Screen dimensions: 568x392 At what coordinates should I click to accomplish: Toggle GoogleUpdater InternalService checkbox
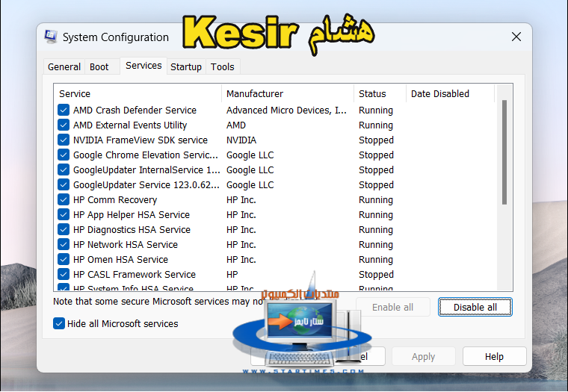(x=64, y=169)
